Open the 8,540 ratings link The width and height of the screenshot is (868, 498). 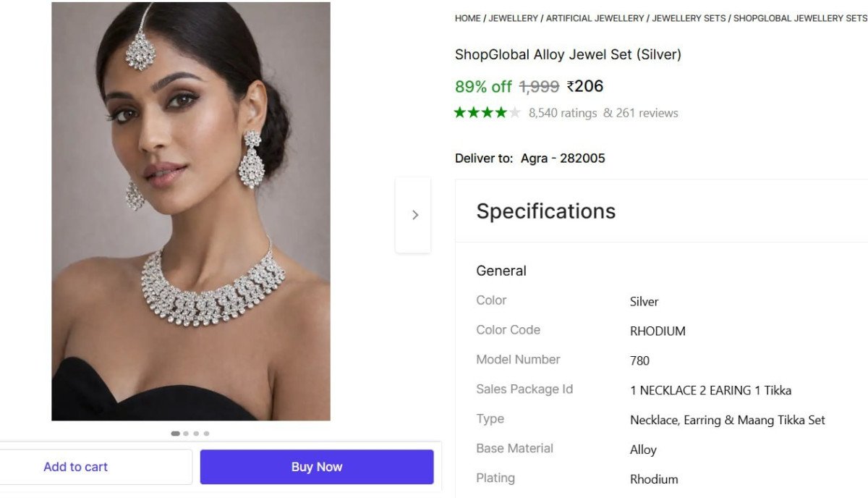(x=563, y=113)
